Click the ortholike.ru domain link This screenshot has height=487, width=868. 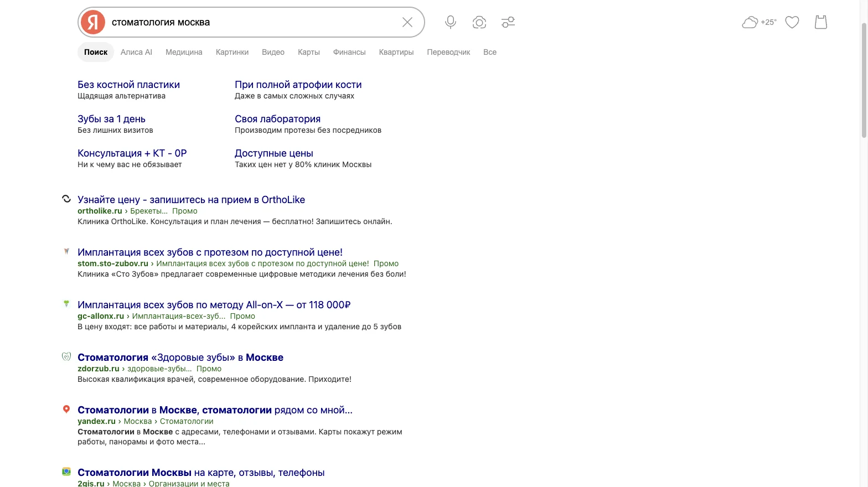(x=100, y=211)
